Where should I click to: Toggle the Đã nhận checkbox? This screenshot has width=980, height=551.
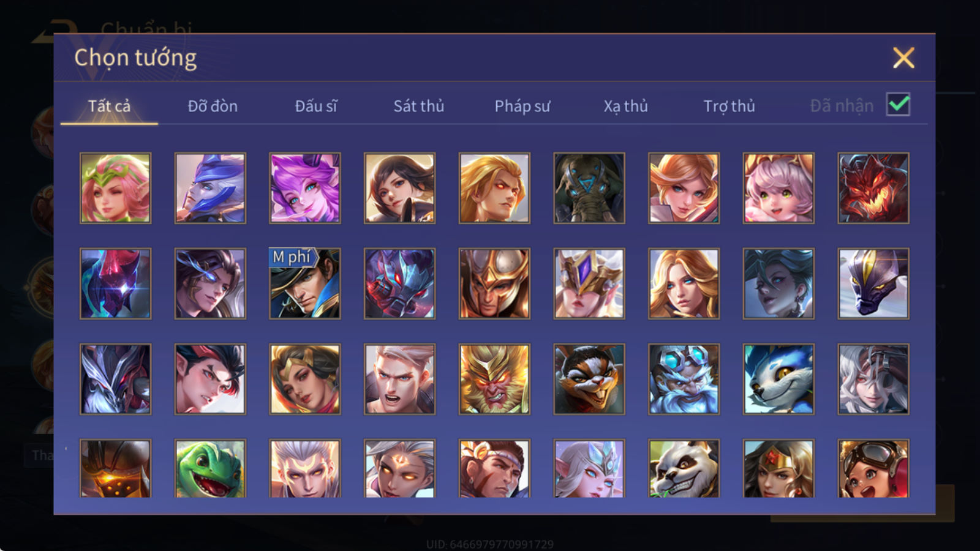898,105
